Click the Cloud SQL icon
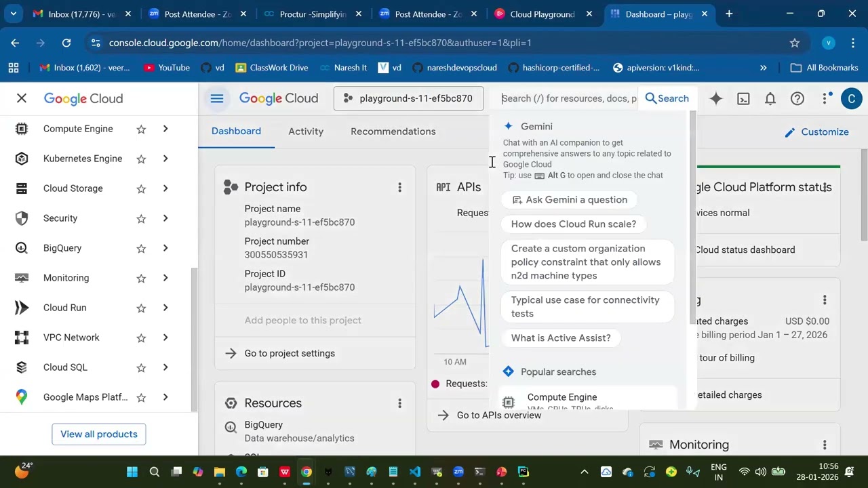The width and height of the screenshot is (868, 488). 22,367
